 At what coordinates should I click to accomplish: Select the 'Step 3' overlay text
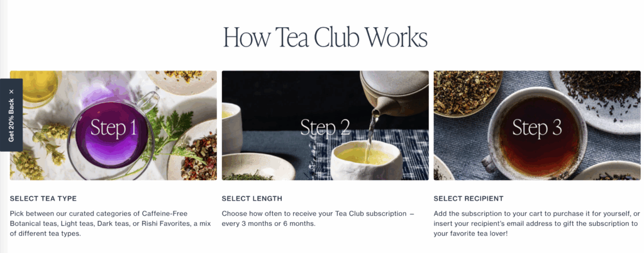[537, 128]
